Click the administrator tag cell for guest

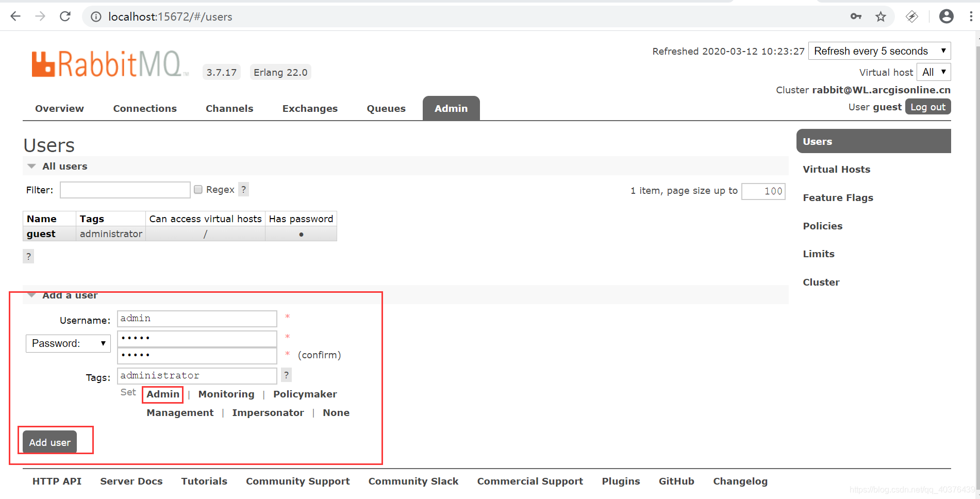point(111,234)
